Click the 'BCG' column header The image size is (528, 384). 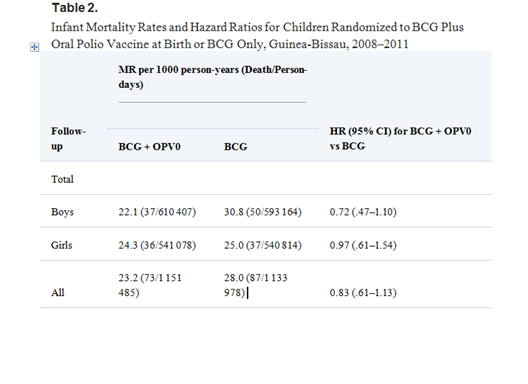point(236,147)
